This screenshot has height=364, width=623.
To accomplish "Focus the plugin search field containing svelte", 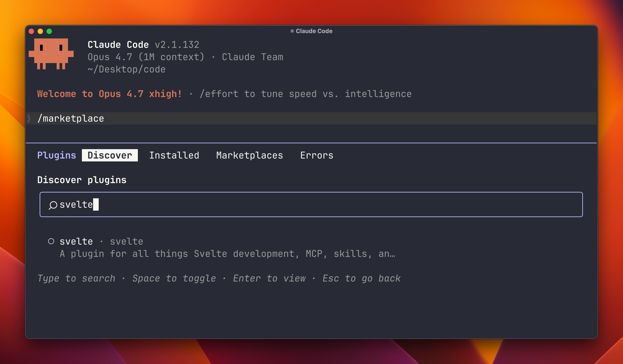I will tap(311, 205).
